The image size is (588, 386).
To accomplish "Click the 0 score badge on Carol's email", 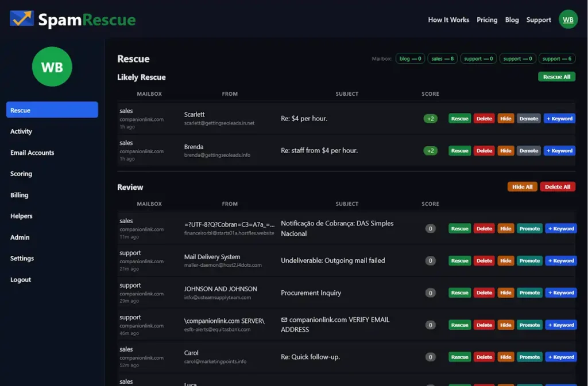I will point(430,357).
